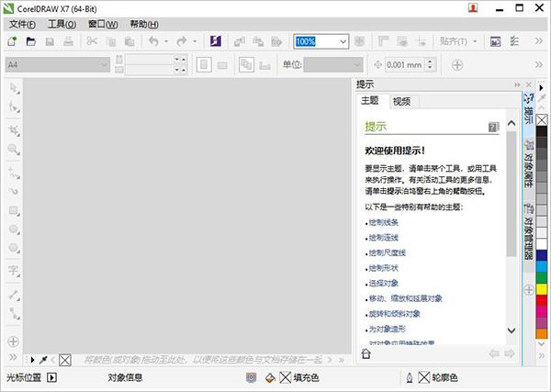Expand the Redo history dropdown arrow
The image size is (551, 392).
pos(195,41)
